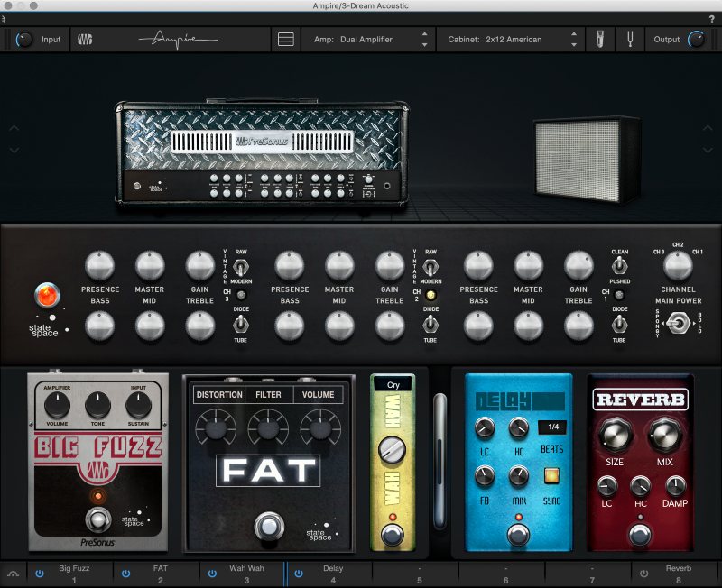The height and width of the screenshot is (588, 722).
Task: Toggle Wah Wah power in slot 3
Action: 213,572
